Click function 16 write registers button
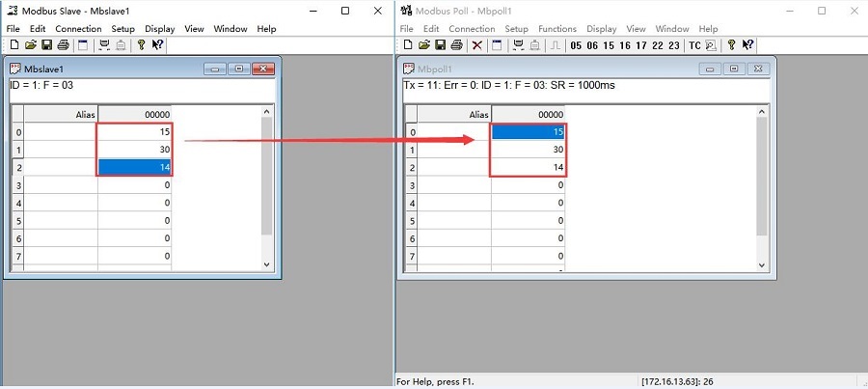868x389 pixels. tap(625, 45)
